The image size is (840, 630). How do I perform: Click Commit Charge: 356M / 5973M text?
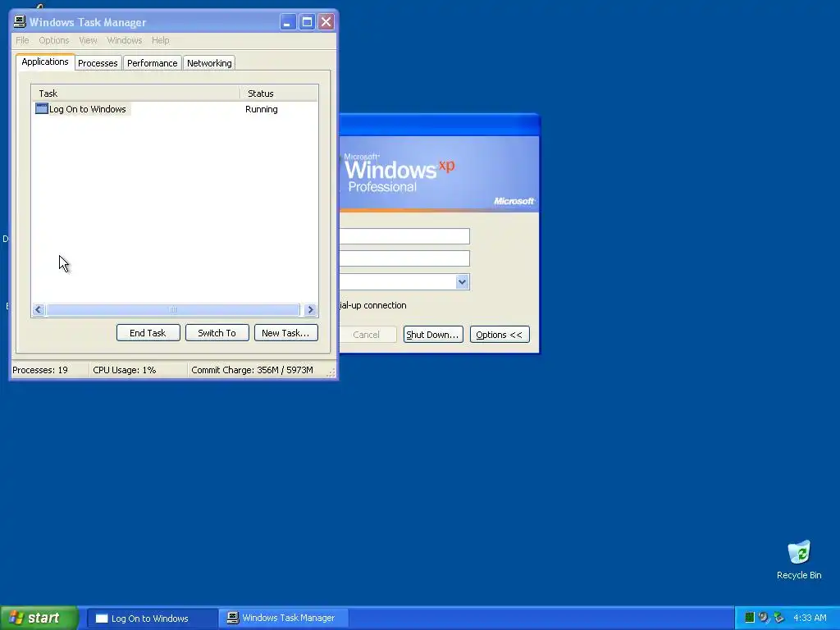pyautogui.click(x=252, y=370)
